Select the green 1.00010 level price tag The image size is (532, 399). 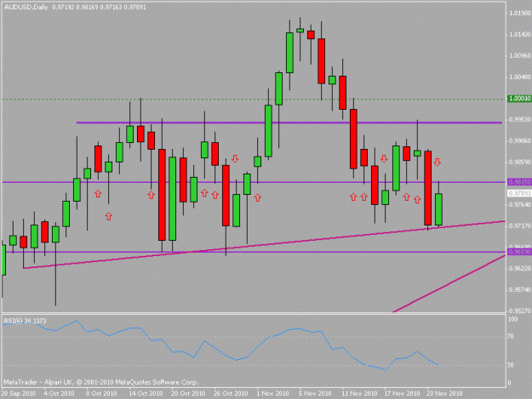(x=519, y=99)
